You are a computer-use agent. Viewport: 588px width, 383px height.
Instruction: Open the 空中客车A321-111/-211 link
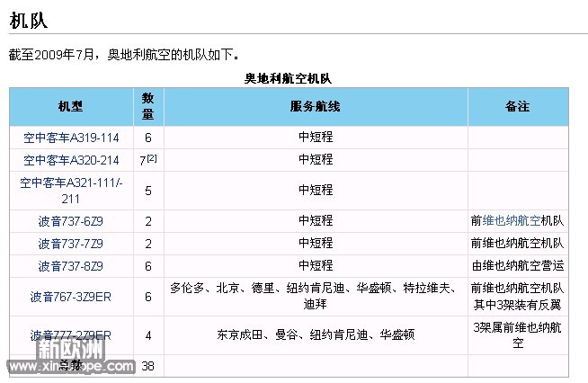tap(71, 191)
